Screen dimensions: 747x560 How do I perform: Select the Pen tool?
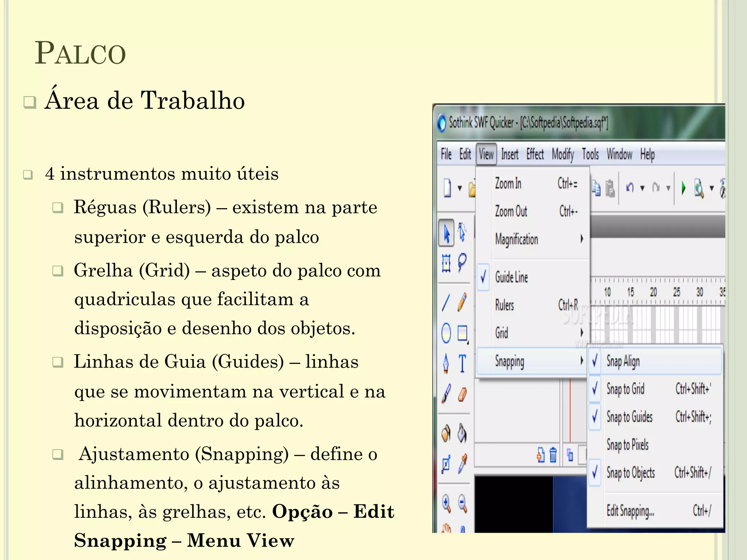[446, 363]
